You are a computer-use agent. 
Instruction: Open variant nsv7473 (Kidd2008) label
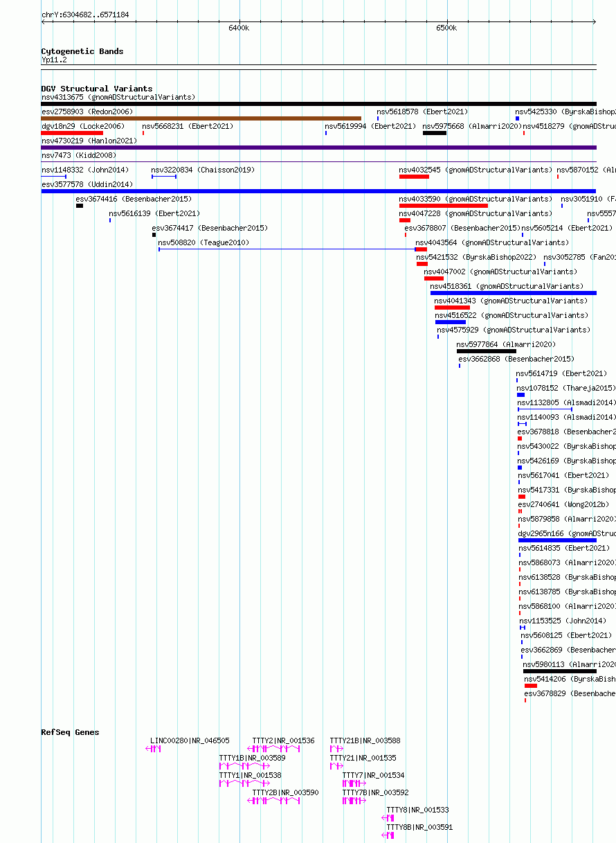click(x=79, y=155)
